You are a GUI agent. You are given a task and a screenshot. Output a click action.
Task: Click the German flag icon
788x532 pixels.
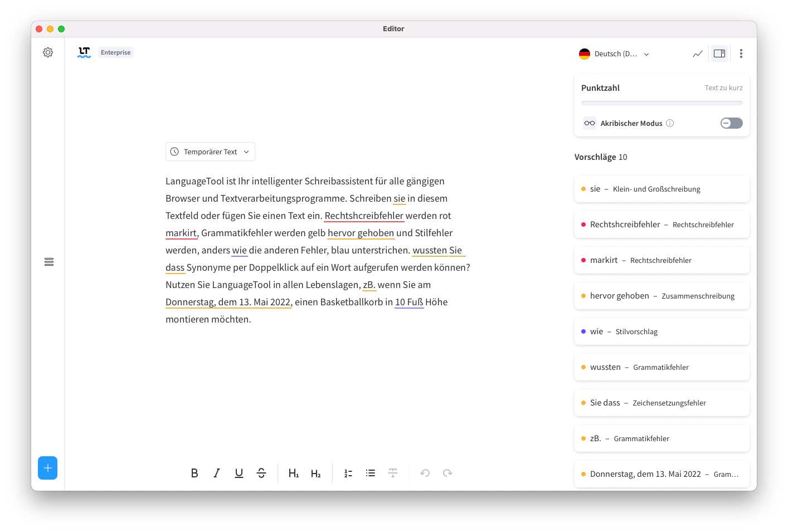(x=585, y=54)
